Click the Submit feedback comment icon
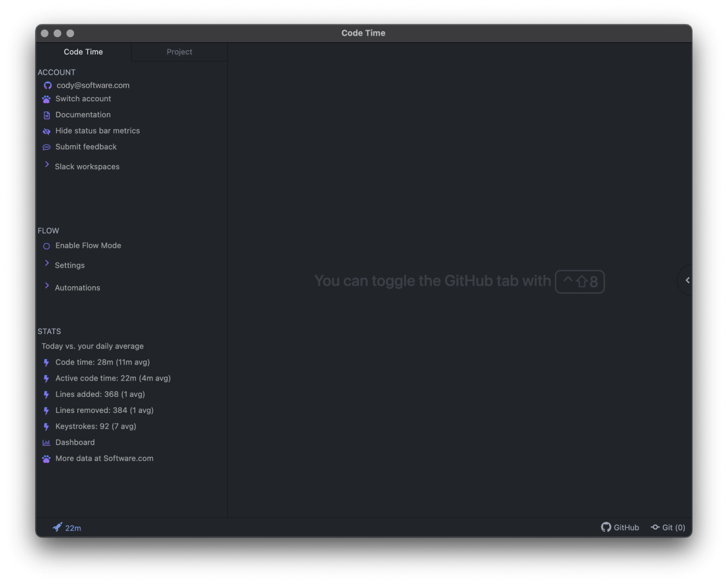The image size is (728, 585). (x=47, y=147)
